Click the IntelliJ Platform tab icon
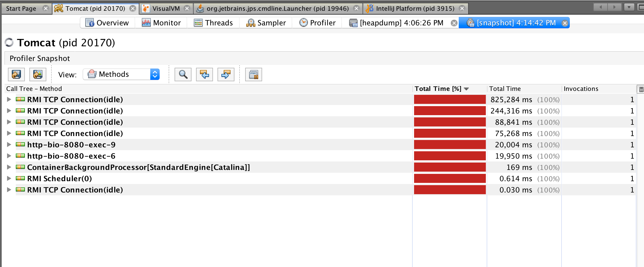This screenshot has height=267, width=644. pyautogui.click(x=369, y=8)
